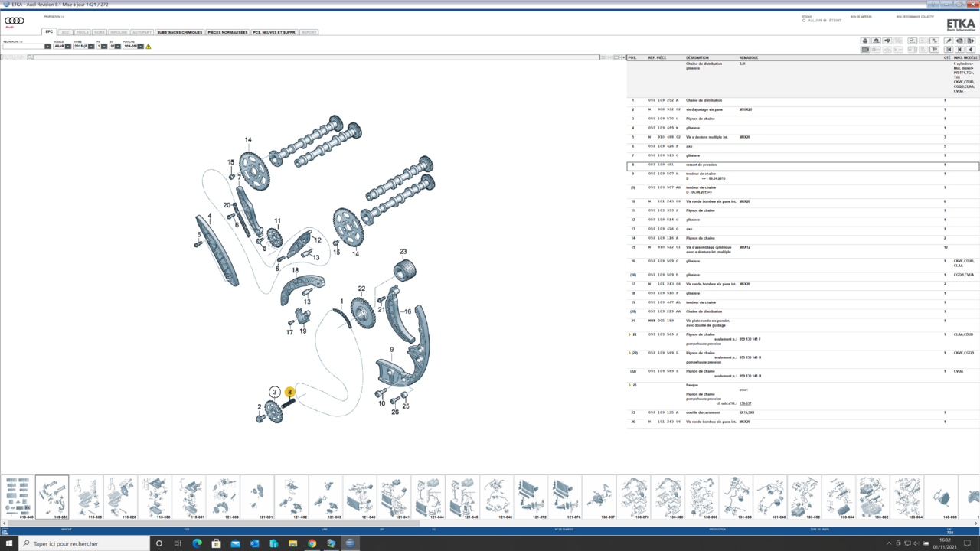
Task: Click the pin icon in the toolbar
Action: pyautogui.click(x=949, y=41)
